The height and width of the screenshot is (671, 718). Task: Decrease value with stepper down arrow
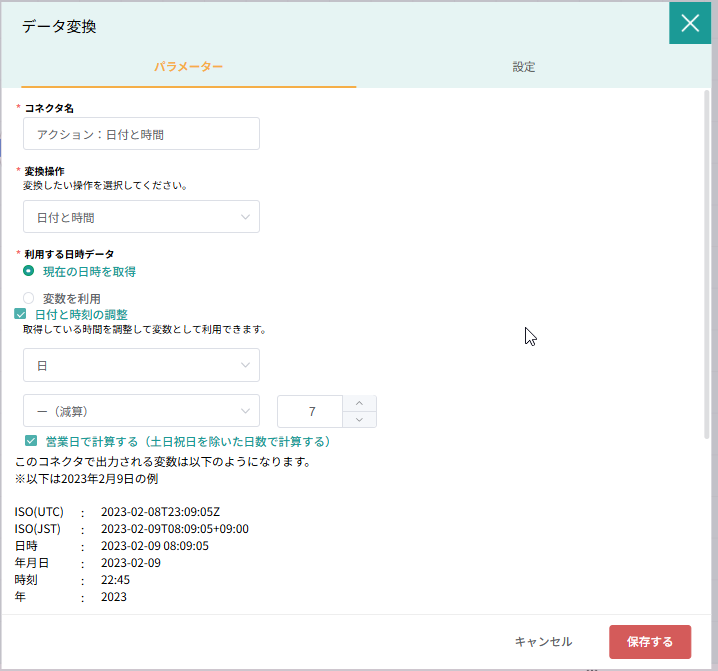[x=359, y=420]
